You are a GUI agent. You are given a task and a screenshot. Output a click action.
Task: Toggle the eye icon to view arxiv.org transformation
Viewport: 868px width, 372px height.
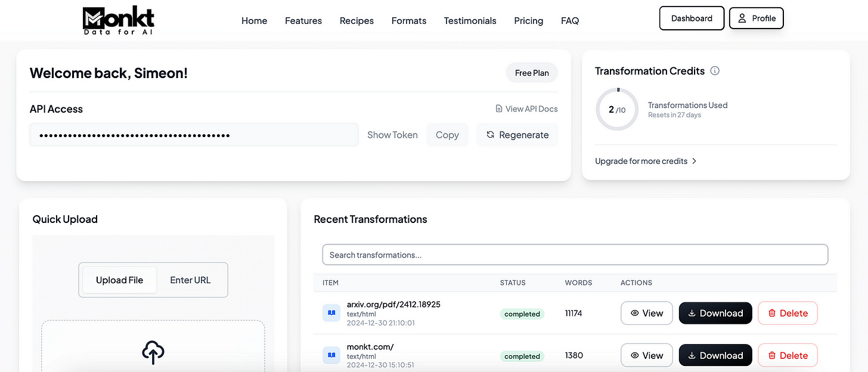click(x=635, y=312)
